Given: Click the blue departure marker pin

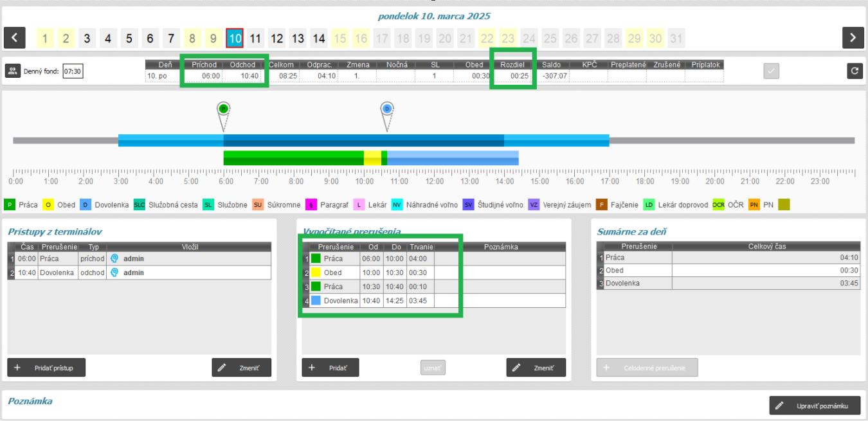Looking at the screenshot, I should (386, 110).
